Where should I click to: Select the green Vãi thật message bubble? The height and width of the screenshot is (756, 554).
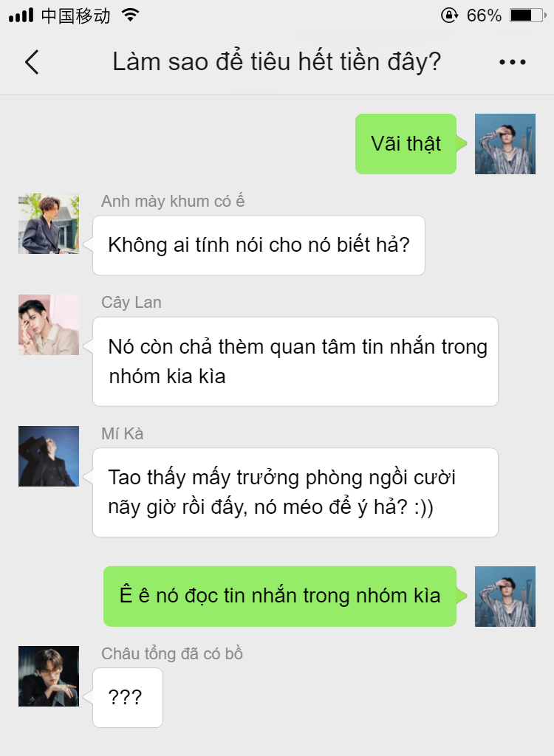pos(406,144)
